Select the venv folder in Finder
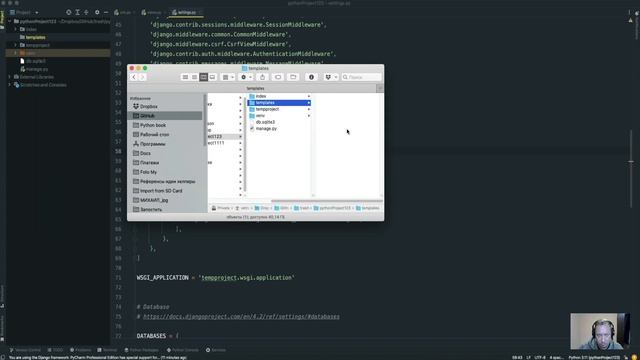 [x=279, y=116]
